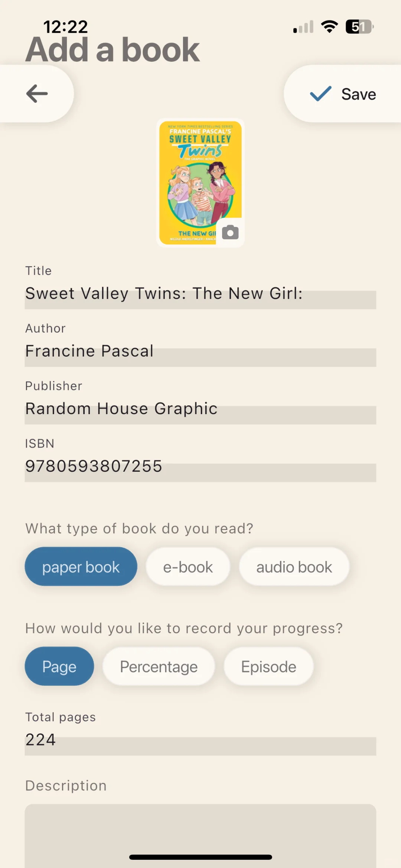Screen dimensions: 401x868
Task: Pick the audio book type
Action: click(x=294, y=567)
